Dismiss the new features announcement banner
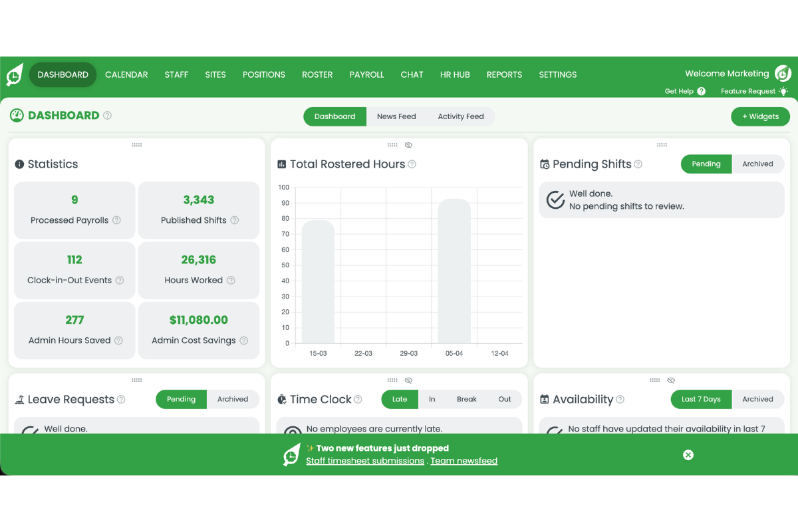The image size is (798, 532). 688,455
